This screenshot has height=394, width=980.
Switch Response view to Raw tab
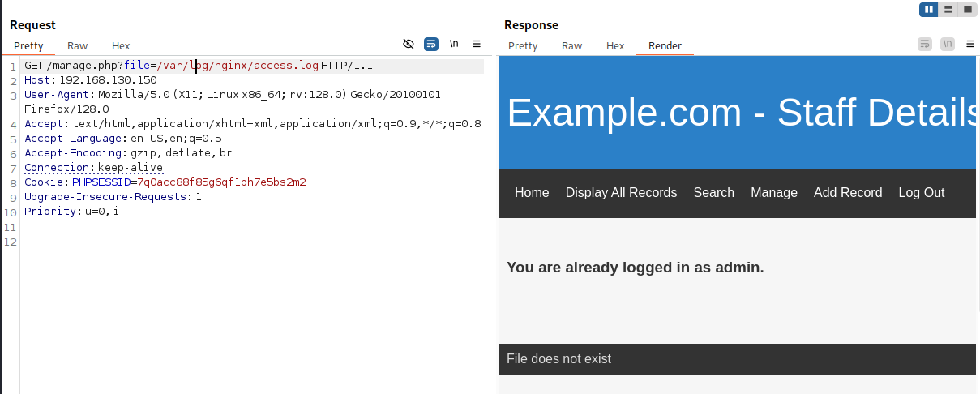click(572, 46)
